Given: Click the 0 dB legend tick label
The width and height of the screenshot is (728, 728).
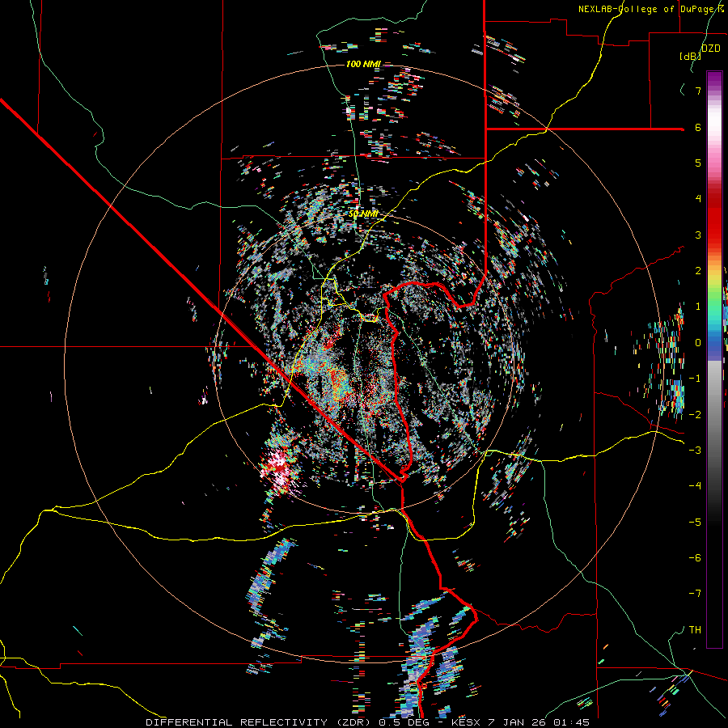Looking at the screenshot, I should tap(698, 343).
